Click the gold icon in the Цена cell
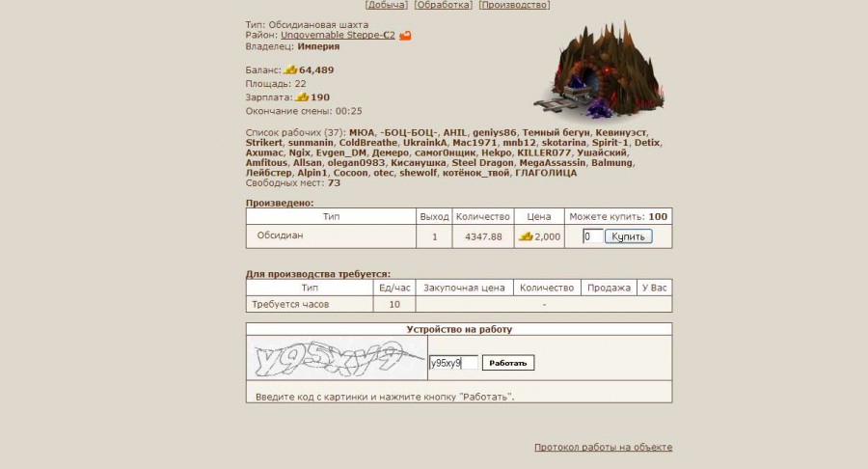868x469 pixels. pos(526,236)
